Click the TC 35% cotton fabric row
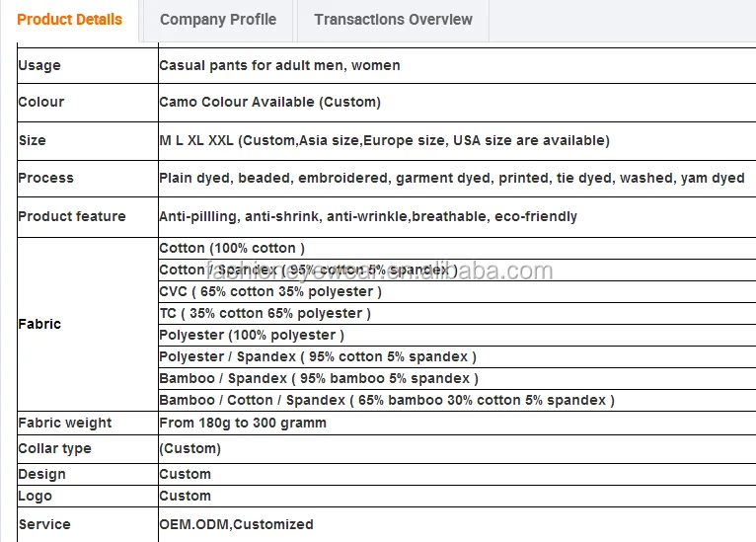756x542 pixels. [x=265, y=314]
